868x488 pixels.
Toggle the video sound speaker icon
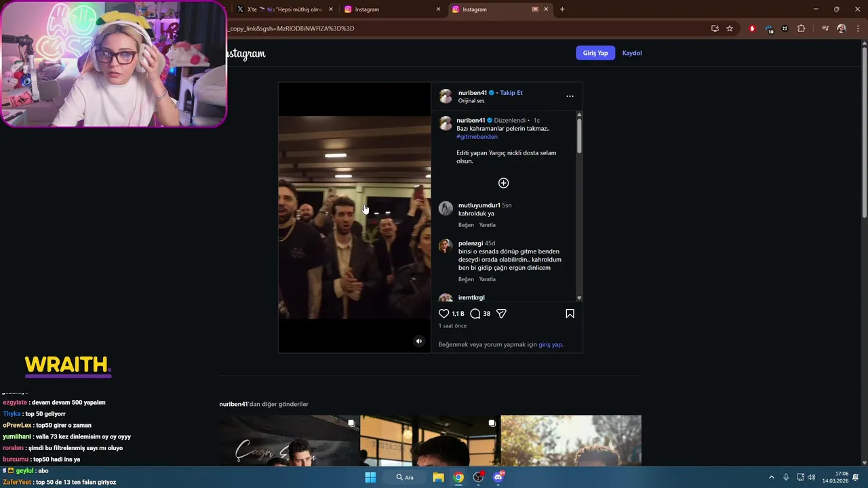419,341
